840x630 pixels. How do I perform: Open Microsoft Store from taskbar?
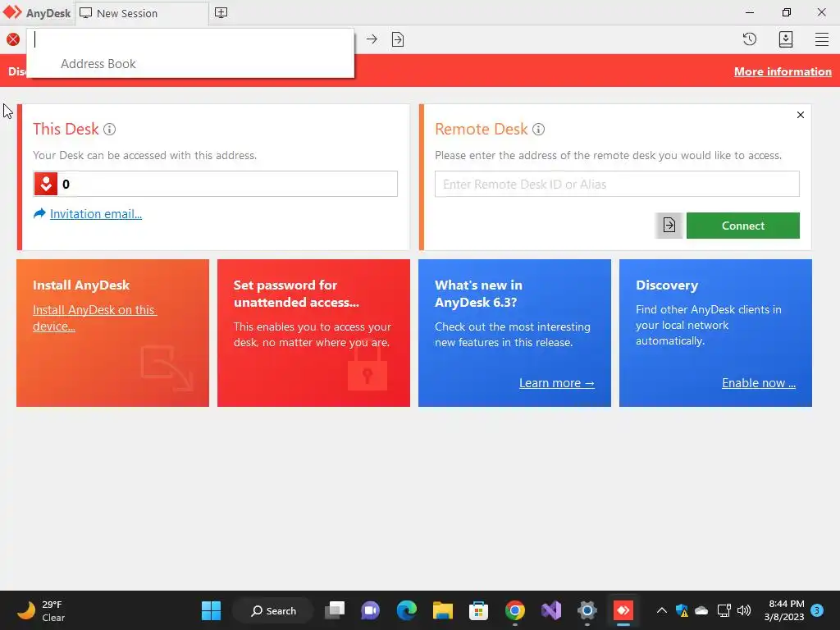pyautogui.click(x=478, y=610)
